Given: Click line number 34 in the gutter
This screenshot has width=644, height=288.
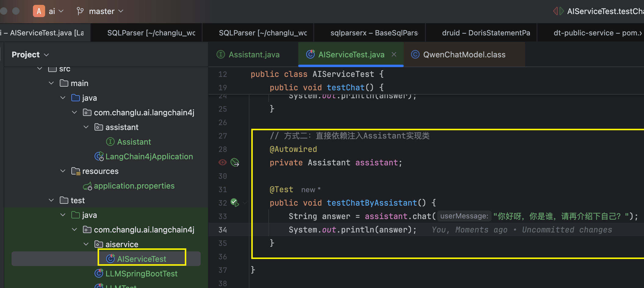Looking at the screenshot, I should (223, 230).
